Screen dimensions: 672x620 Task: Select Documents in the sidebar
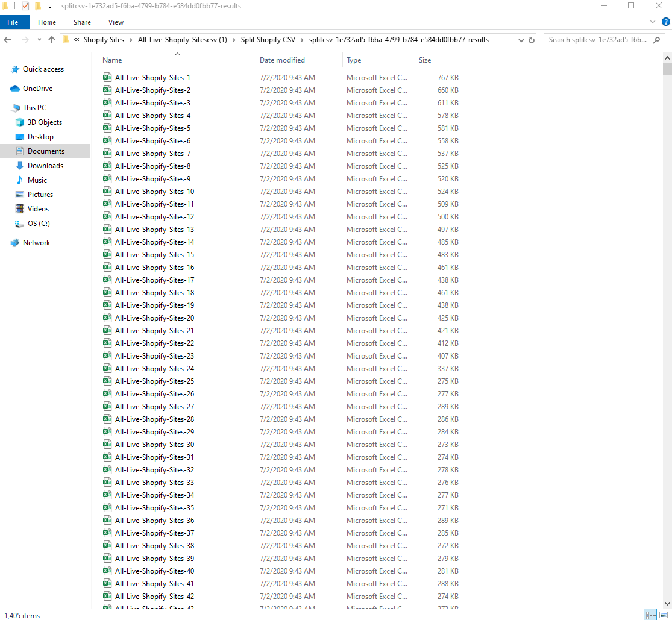click(x=46, y=151)
